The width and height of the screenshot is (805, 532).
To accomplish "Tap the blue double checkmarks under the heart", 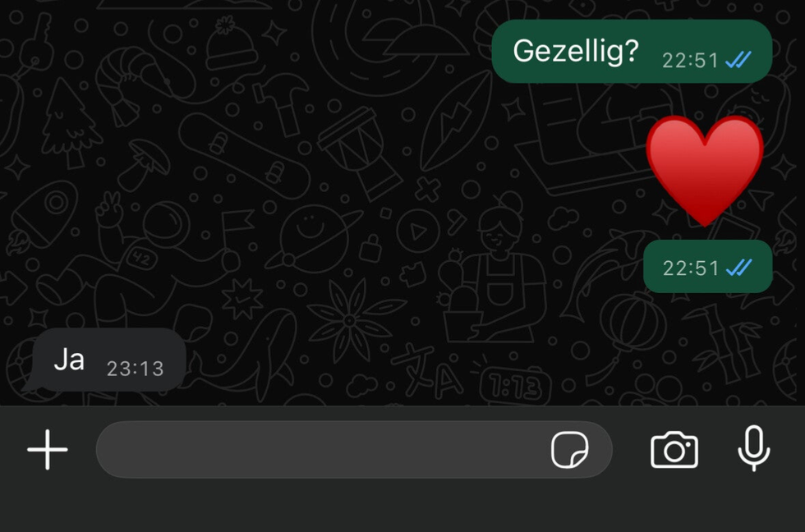I will click(x=738, y=268).
